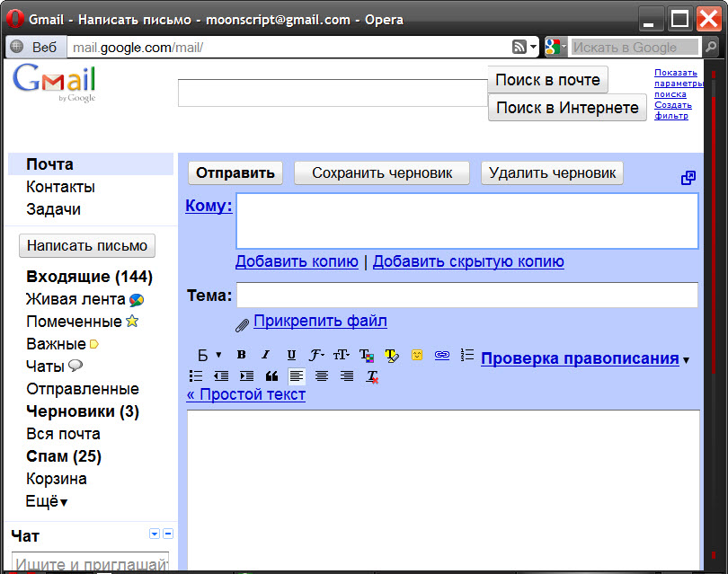Click Сохранить черновик button
This screenshot has height=574, width=728.
click(382, 173)
